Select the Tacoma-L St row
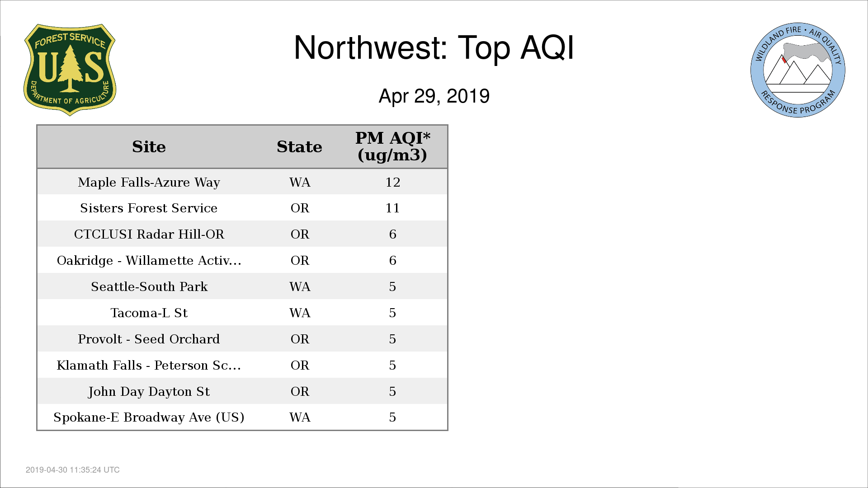 242,313
